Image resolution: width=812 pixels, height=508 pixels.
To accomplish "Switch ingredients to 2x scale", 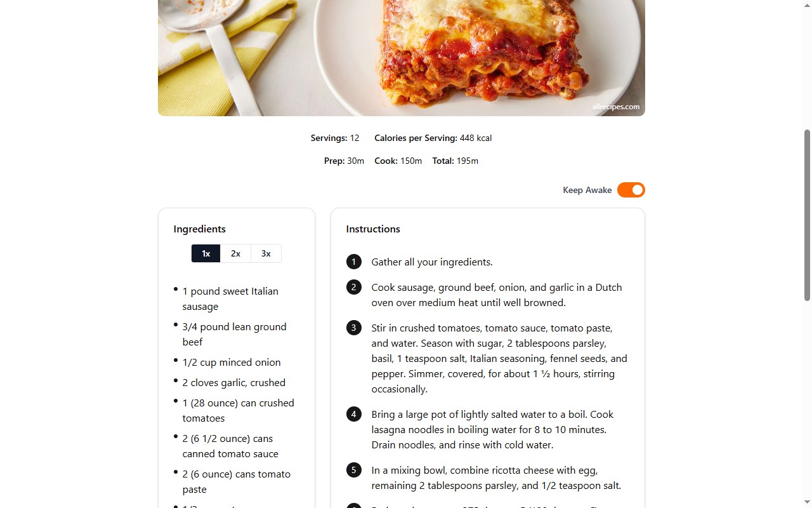I will pyautogui.click(x=235, y=253).
